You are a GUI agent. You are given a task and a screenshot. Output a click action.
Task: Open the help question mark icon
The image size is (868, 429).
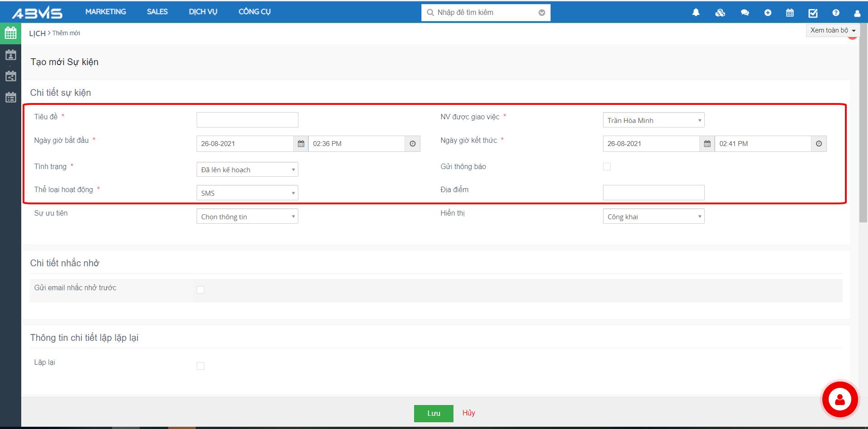(835, 13)
